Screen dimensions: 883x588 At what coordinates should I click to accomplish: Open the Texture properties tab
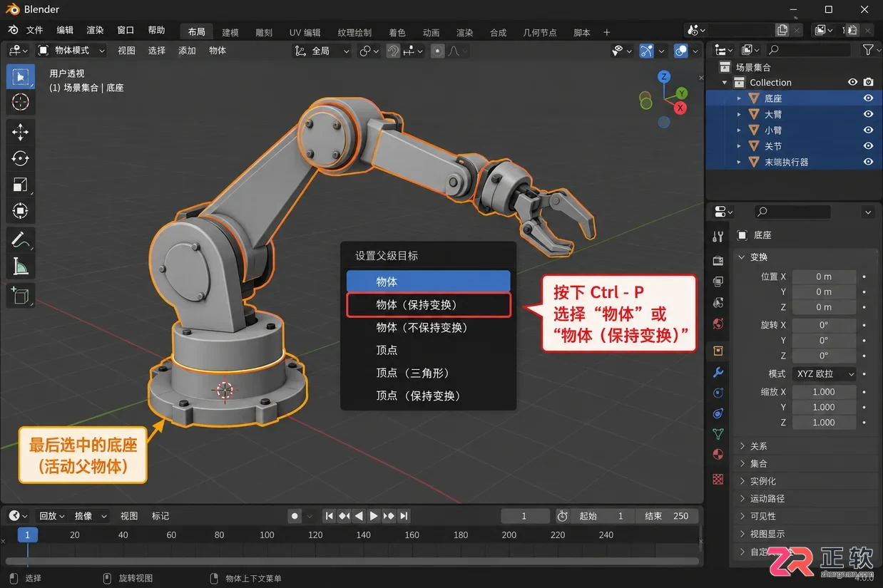point(718,479)
